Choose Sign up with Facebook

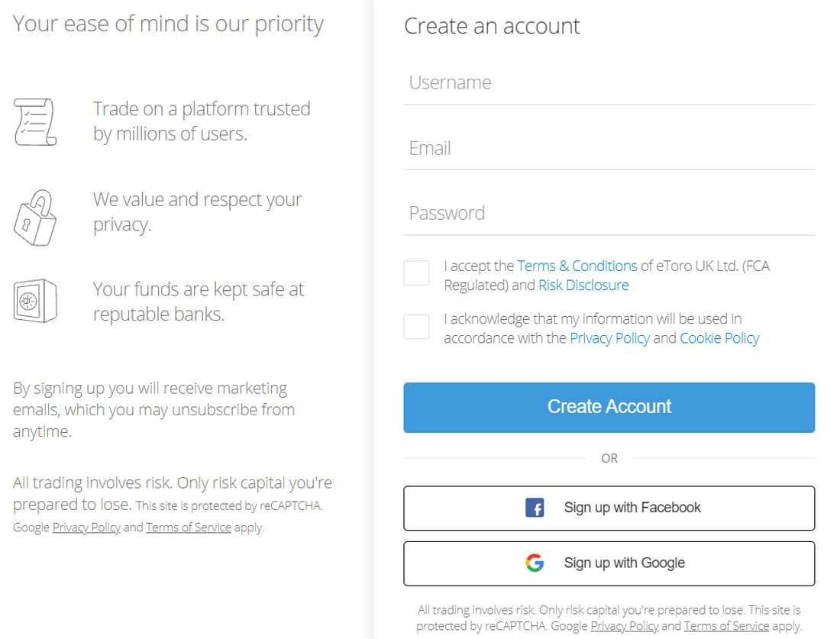click(x=609, y=508)
